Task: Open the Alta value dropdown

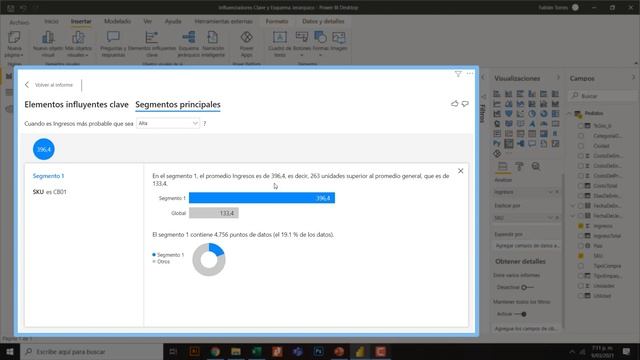Action: click(168, 123)
